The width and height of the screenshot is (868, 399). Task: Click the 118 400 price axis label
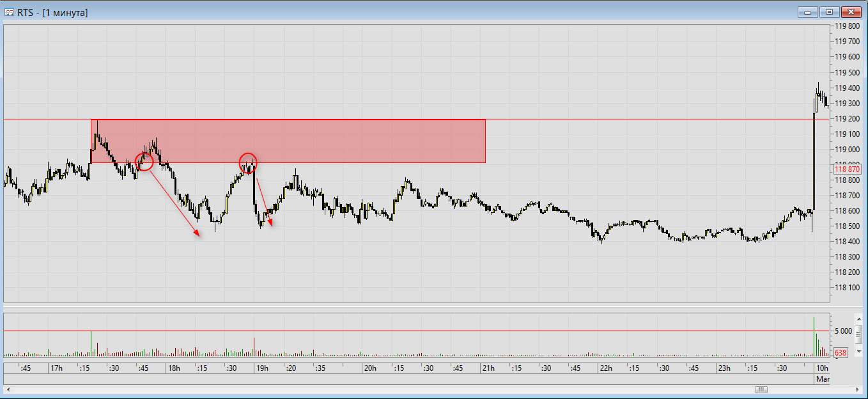(x=849, y=241)
